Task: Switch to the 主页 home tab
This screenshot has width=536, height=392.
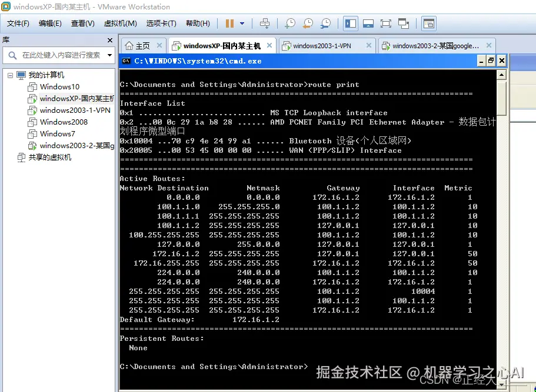Action: pyautogui.click(x=142, y=46)
